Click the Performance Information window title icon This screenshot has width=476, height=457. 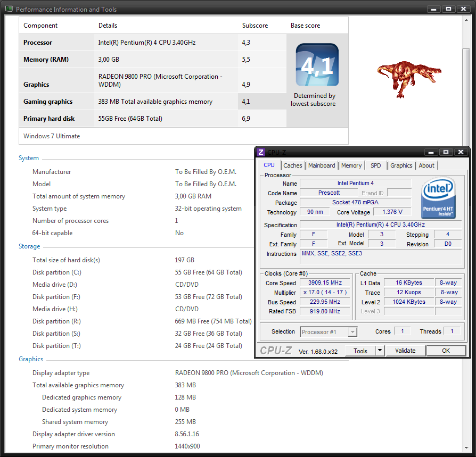click(9, 9)
